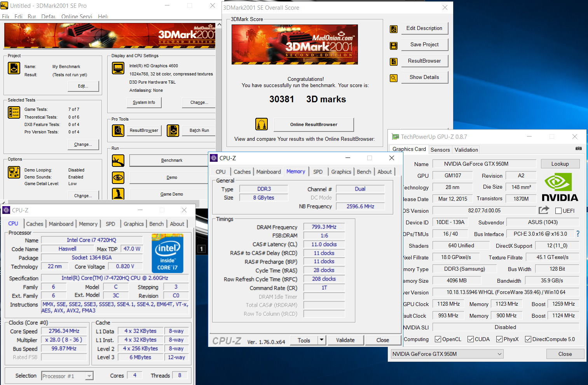The width and height of the screenshot is (588, 385).
Task: Click the 30381 score text
Action: tap(282, 99)
